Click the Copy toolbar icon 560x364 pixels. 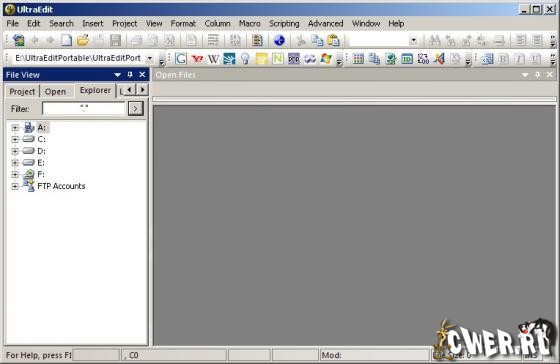click(317, 40)
